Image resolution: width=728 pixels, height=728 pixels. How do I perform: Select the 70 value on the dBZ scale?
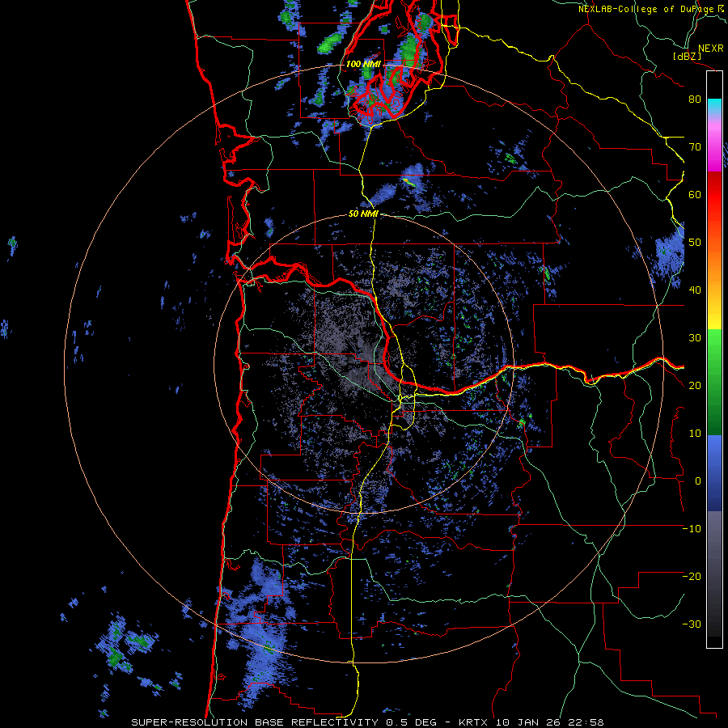[695, 147]
